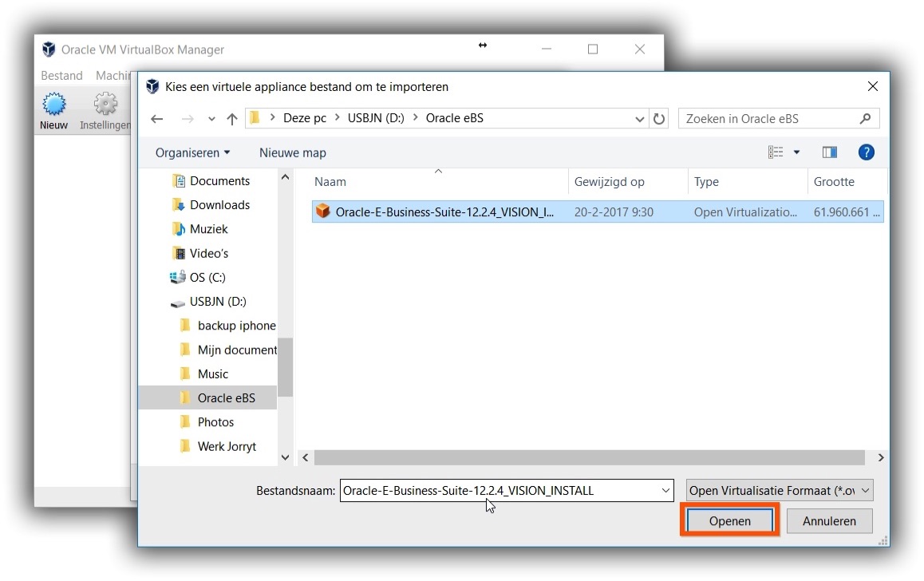Click the date 20-2-2017 9:30 cell
Image resolution: width=924 pixels, height=581 pixels.
614,212
